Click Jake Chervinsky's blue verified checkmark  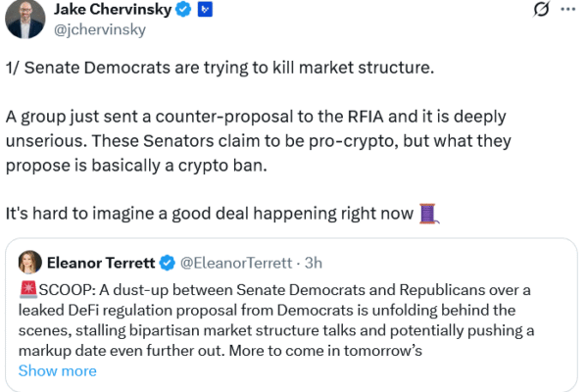pos(184,10)
